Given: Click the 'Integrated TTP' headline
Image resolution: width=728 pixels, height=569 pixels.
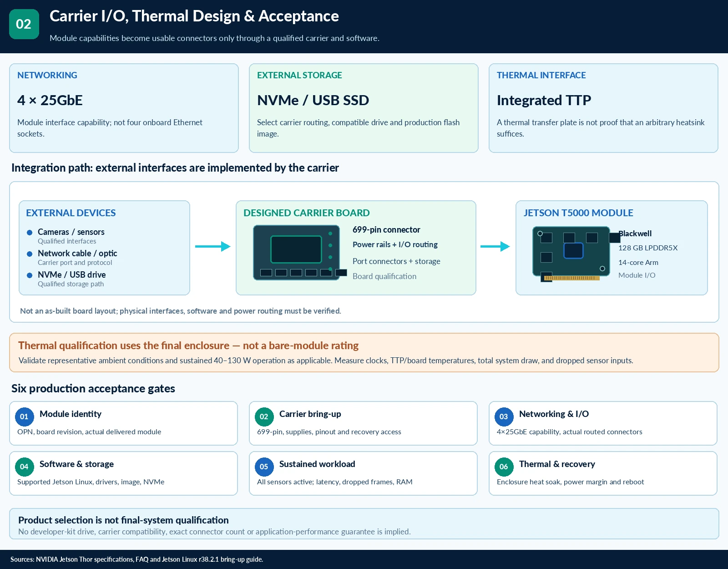Looking at the screenshot, I should click(544, 100).
